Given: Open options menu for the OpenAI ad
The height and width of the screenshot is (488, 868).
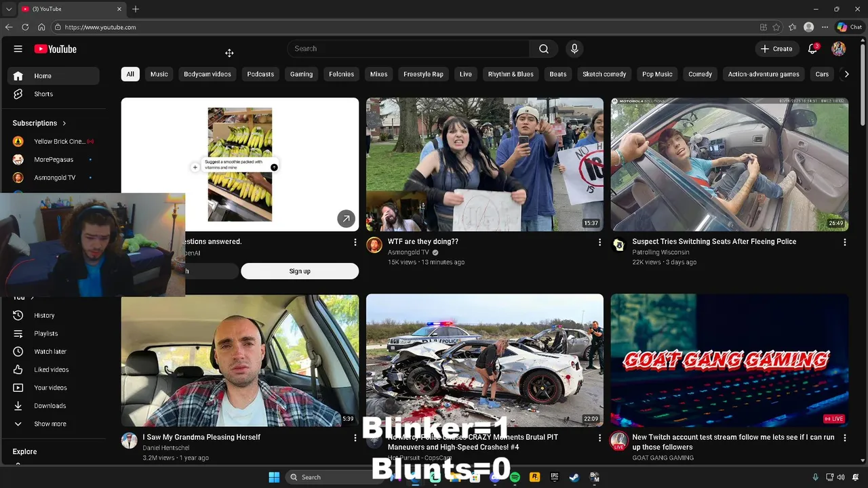Looking at the screenshot, I should 355,242.
